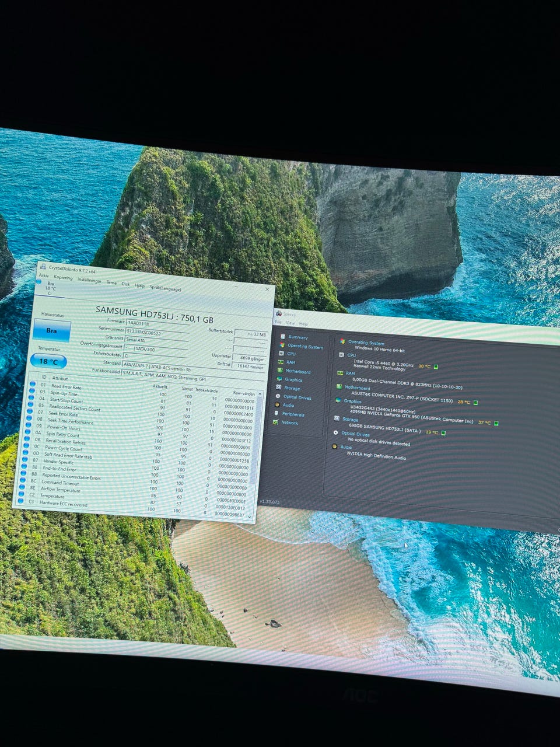
Task: Click the Serienummer field
Action: click(x=157, y=333)
